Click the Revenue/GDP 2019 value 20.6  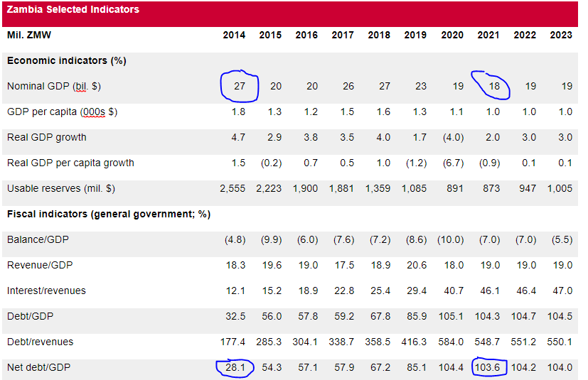(417, 265)
